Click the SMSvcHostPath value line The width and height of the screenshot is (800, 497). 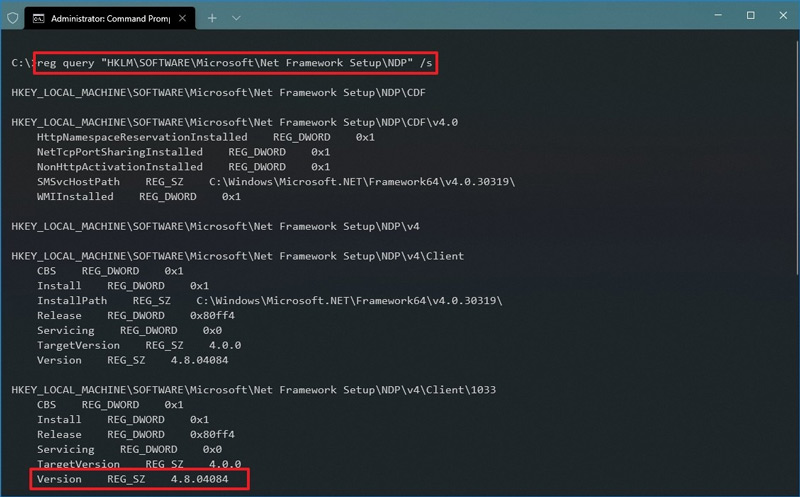click(276, 182)
